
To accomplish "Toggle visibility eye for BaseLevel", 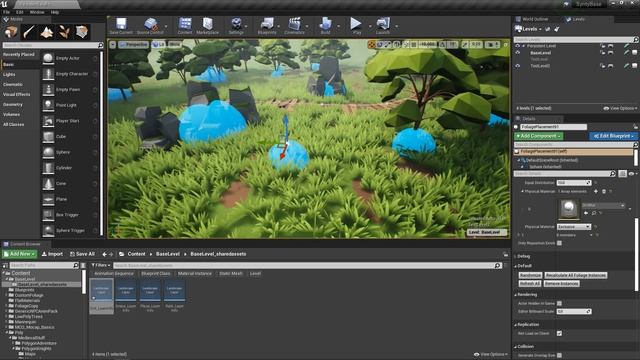I will click(518, 53).
